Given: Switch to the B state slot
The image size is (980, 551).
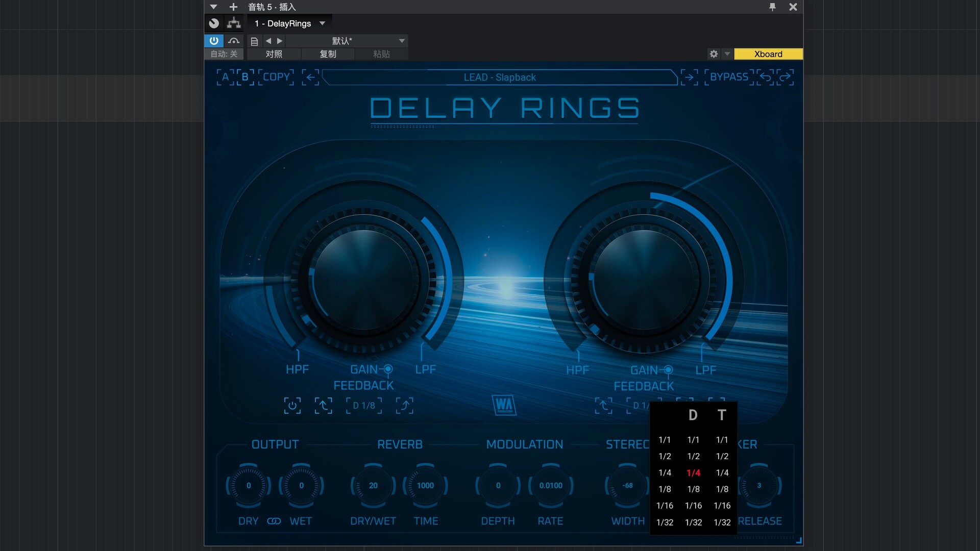Looking at the screenshot, I should click(x=245, y=77).
